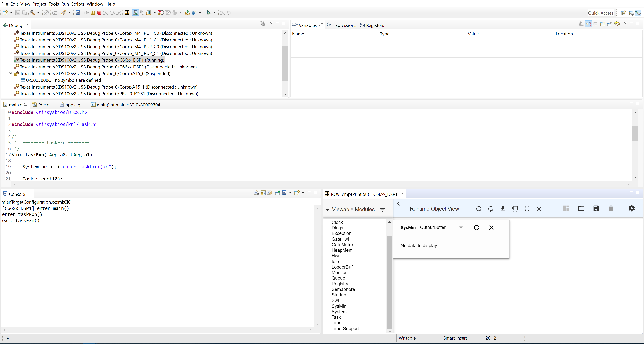Click Remove All Terminated in Debug view
This screenshot has width=644, height=344.
pyautogui.click(x=263, y=24)
